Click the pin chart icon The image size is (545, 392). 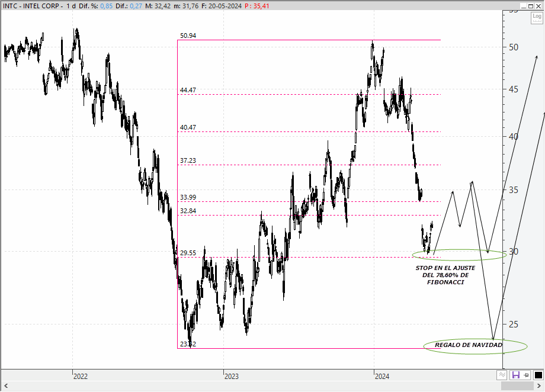pyautogui.click(x=527, y=375)
